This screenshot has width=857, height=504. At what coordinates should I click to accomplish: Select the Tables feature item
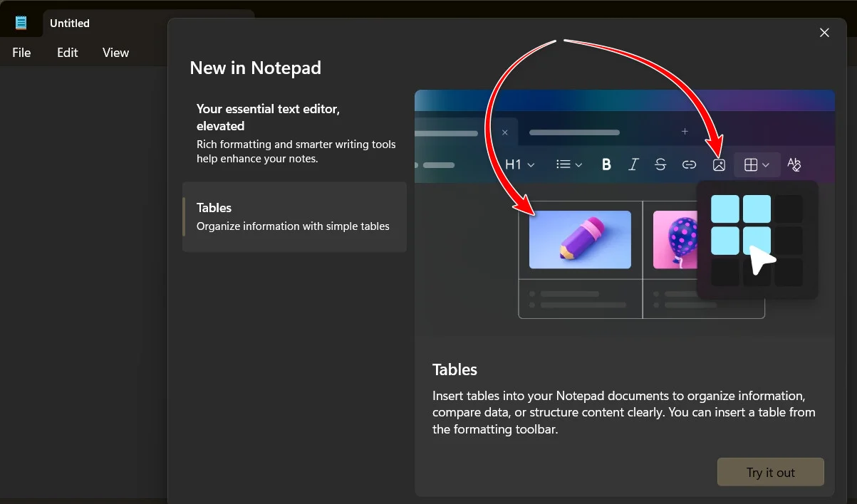(294, 216)
